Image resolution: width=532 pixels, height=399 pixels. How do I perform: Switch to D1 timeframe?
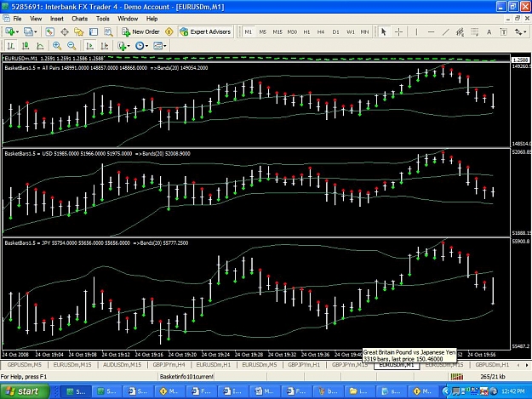pos(335,31)
